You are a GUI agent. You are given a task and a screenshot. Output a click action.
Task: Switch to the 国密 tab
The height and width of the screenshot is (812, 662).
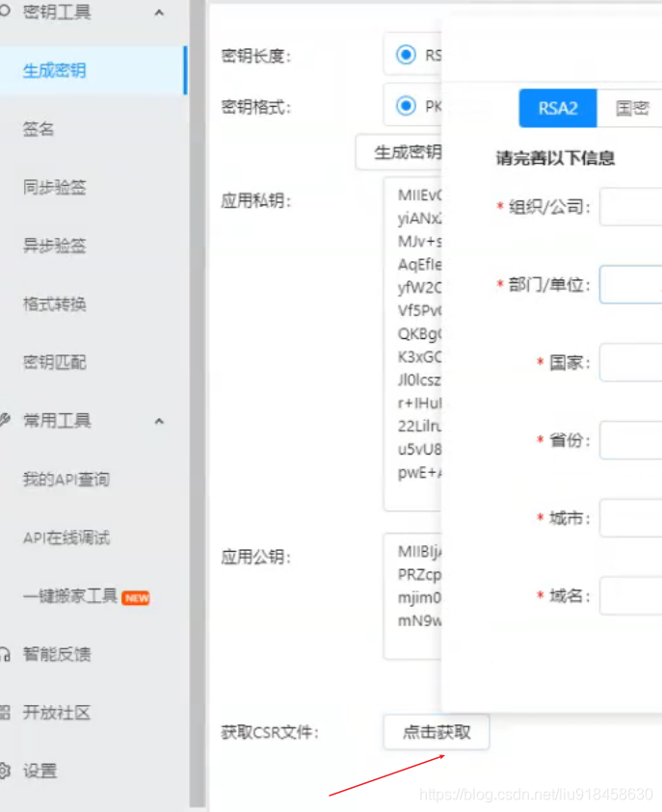pyautogui.click(x=629, y=108)
